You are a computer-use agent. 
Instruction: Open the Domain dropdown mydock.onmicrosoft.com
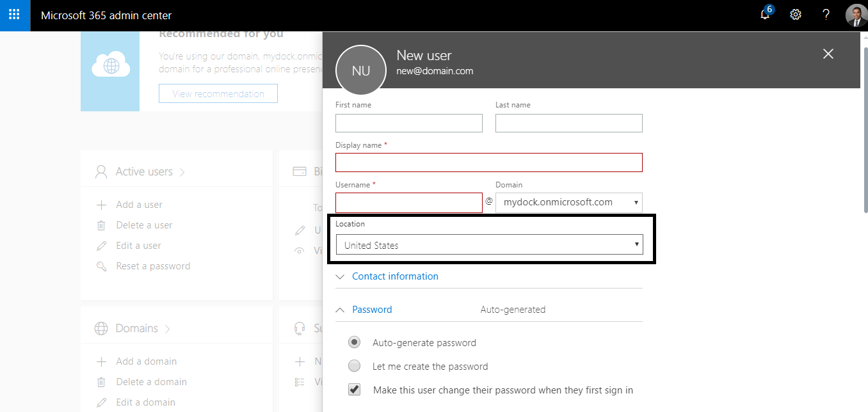tap(569, 202)
